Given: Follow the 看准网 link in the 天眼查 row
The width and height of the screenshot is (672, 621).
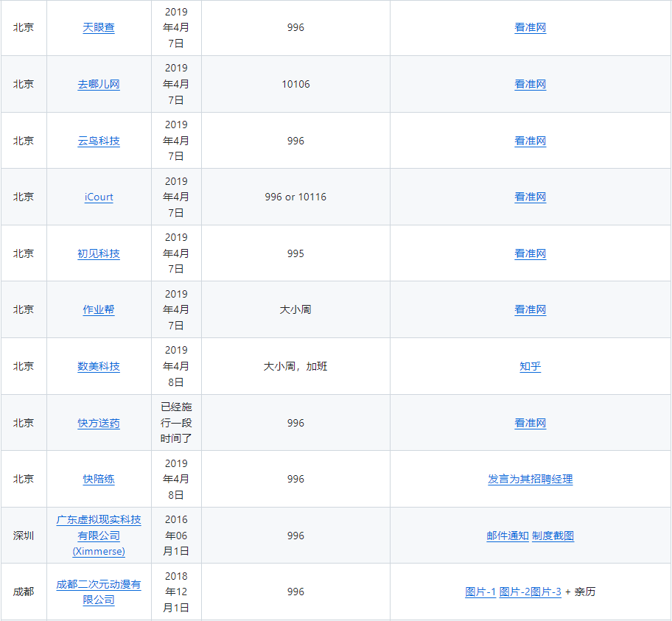Looking at the screenshot, I should 530,27.
